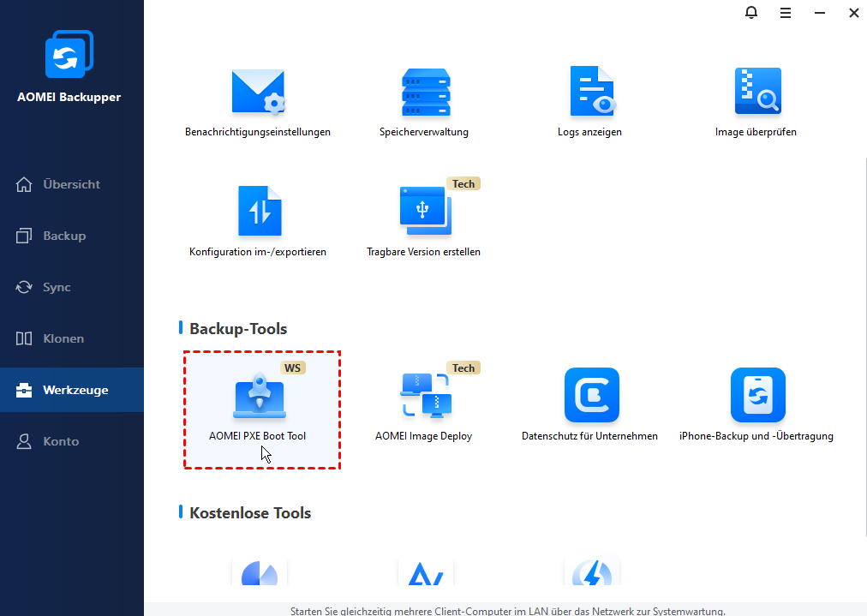Open Logs anzeigen document icon
Screen dimensions: 867x616
pos(592,91)
